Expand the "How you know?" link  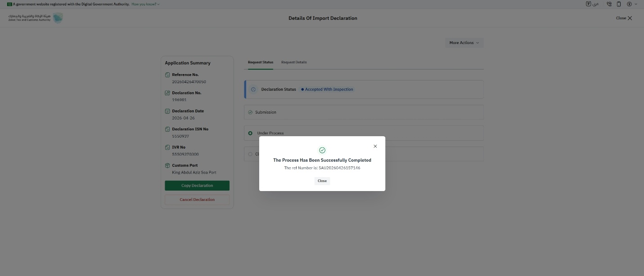pos(145,4)
